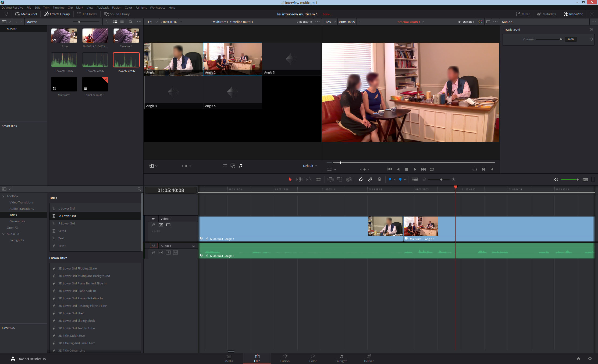598x364 pixels.
Task: Select the Trim Edit Mode tool
Action: (x=299, y=179)
